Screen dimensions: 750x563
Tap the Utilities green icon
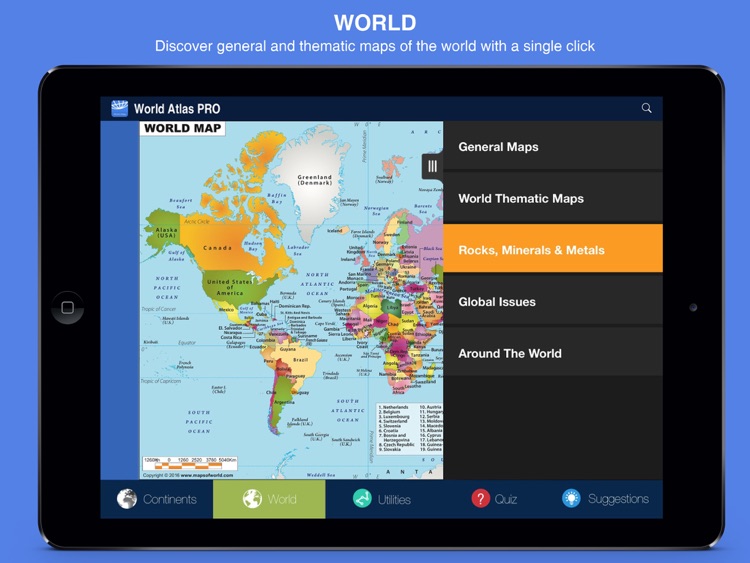tap(362, 499)
